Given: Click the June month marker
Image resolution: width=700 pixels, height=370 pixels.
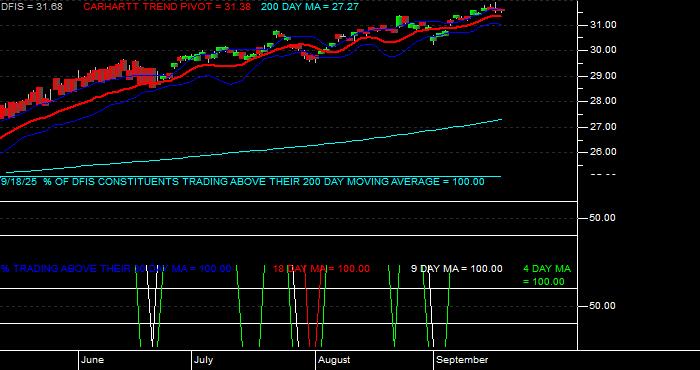Looking at the screenshot, I should tap(92, 360).
